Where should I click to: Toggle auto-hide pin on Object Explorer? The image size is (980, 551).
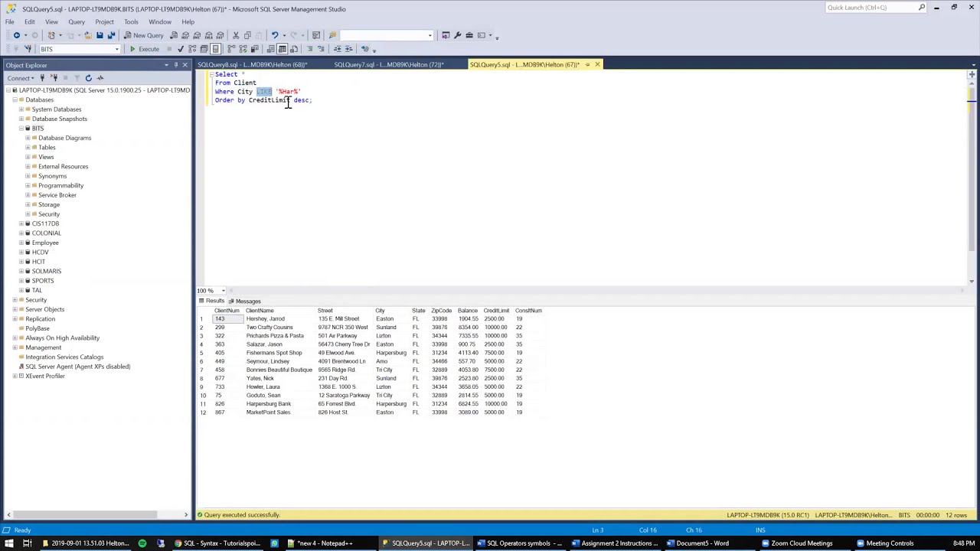[x=175, y=65]
